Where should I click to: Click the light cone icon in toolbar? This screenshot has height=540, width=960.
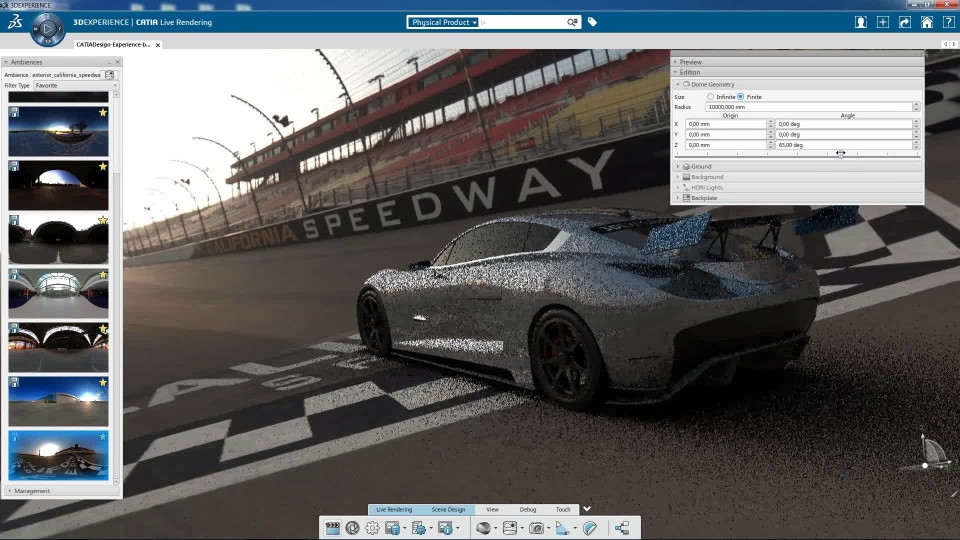562,528
